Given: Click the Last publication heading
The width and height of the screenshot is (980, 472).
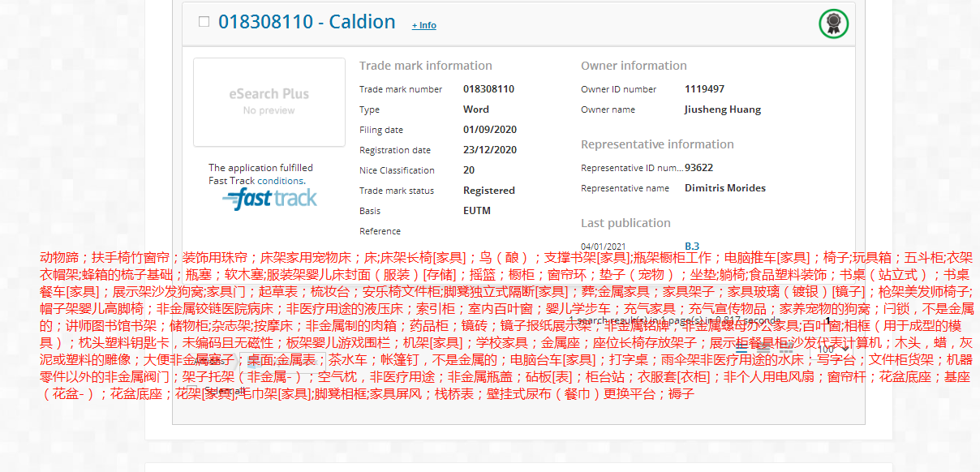Looking at the screenshot, I should click(625, 223).
